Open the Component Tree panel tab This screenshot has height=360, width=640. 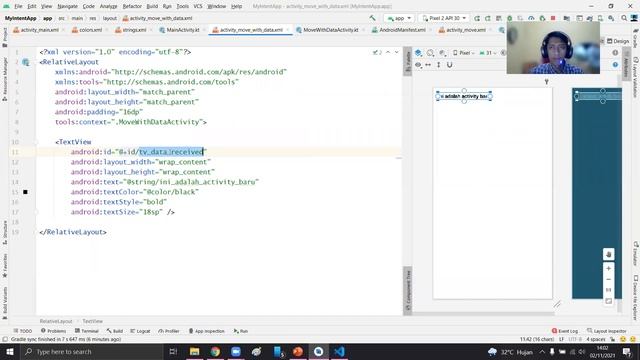point(408,290)
